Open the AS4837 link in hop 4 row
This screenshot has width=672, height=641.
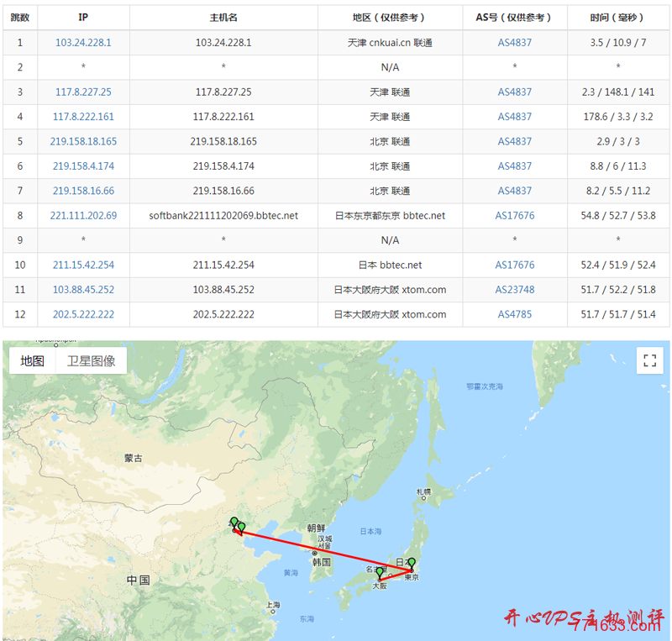(x=514, y=117)
